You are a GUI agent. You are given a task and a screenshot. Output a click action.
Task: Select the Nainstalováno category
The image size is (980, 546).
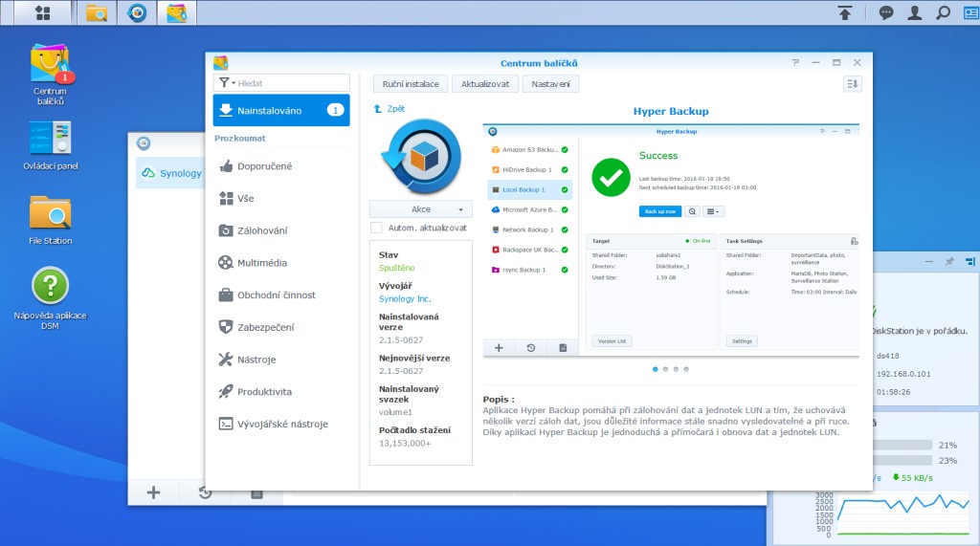tap(281, 111)
